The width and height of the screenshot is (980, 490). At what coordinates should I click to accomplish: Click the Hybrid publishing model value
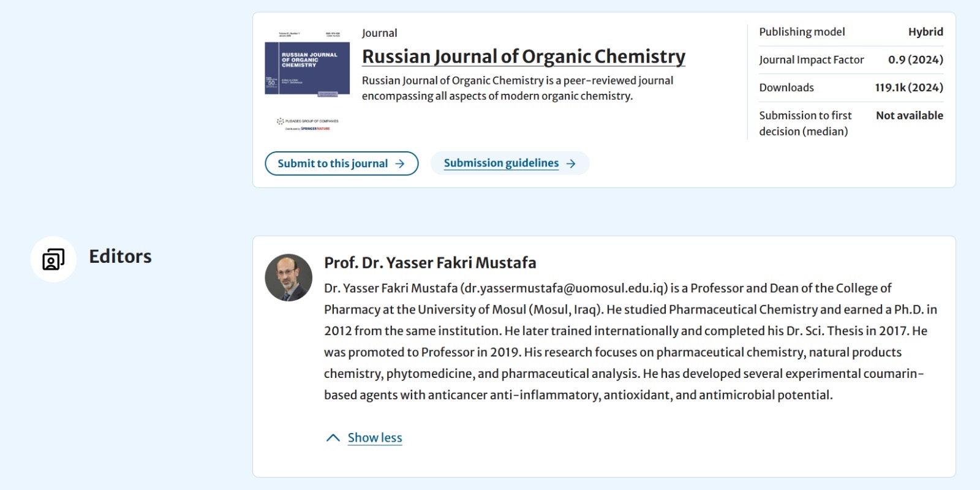[x=925, y=32]
